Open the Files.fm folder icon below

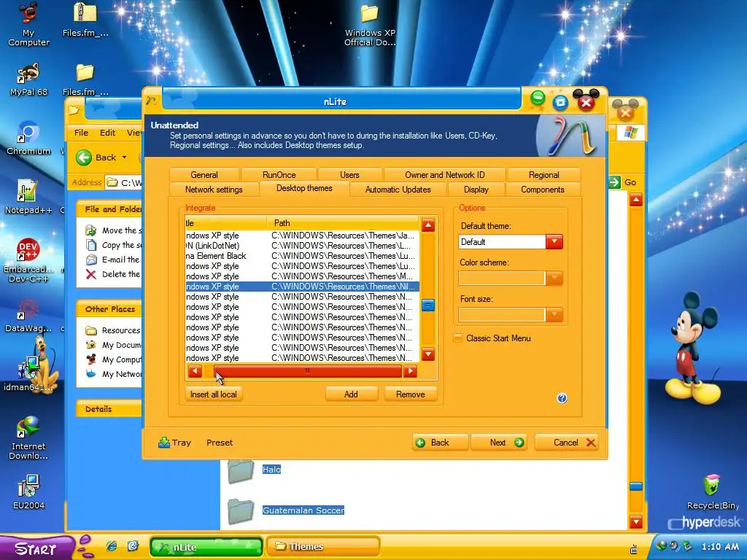(x=85, y=79)
